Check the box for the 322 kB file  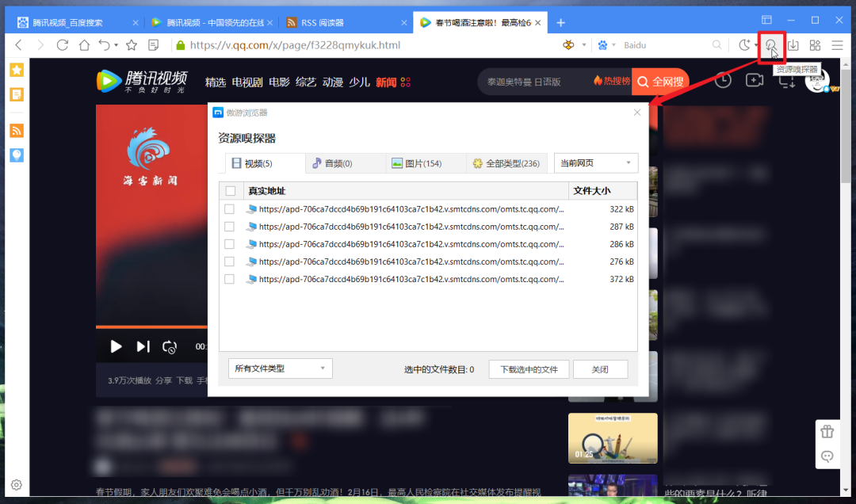[x=229, y=209]
